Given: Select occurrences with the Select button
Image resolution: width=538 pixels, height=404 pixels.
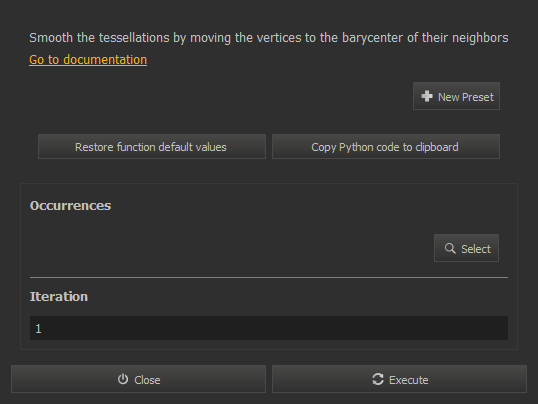Looking at the screenshot, I should [x=466, y=248].
